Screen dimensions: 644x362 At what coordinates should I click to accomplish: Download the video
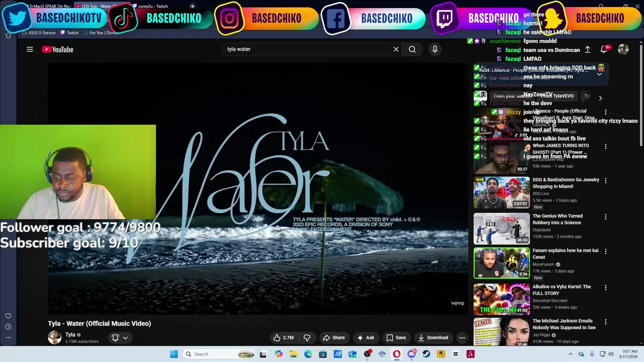(433, 338)
